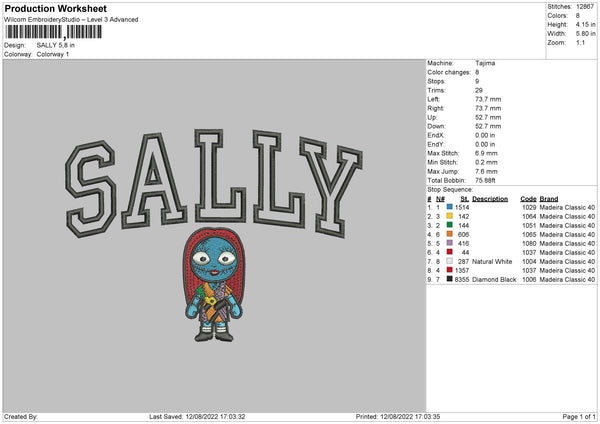Click the Sally doll character embroidery preview
This screenshot has width=600, height=424.
[214, 285]
